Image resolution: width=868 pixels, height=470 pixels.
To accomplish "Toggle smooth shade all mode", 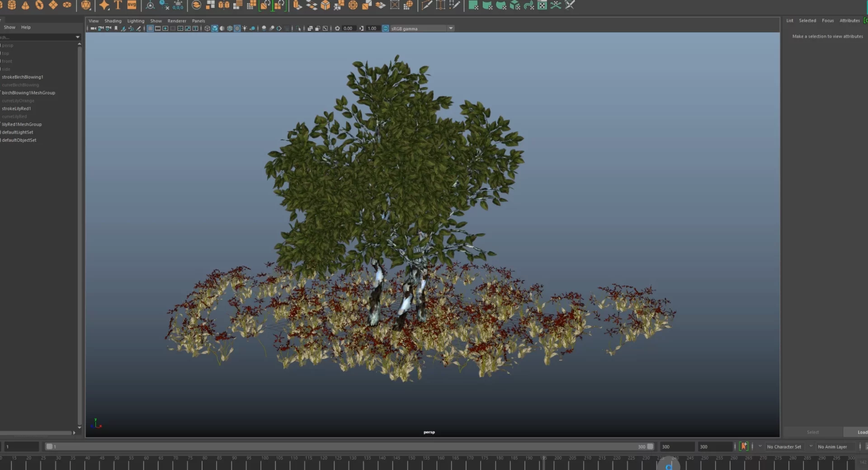I will (x=215, y=28).
